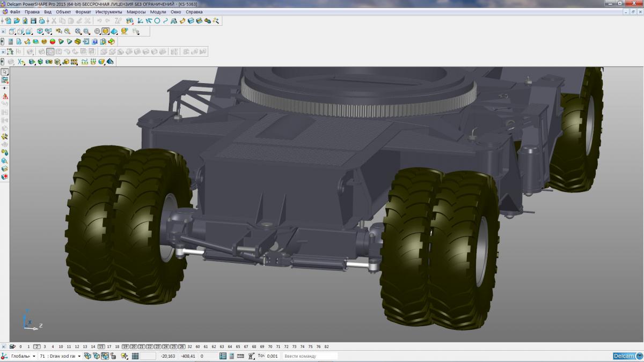Save the model using floppy disk icon
Screen dimensions: 644x362
coord(33,21)
